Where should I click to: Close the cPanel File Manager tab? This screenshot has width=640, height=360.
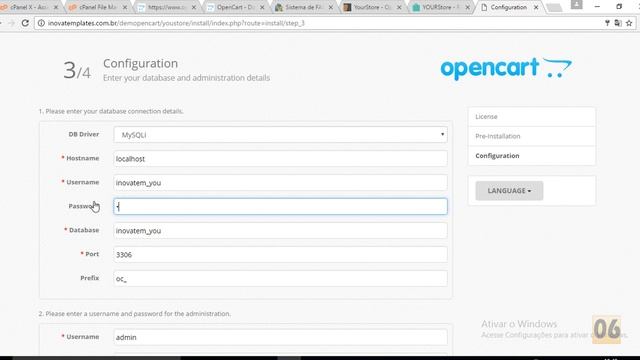click(x=125, y=7)
